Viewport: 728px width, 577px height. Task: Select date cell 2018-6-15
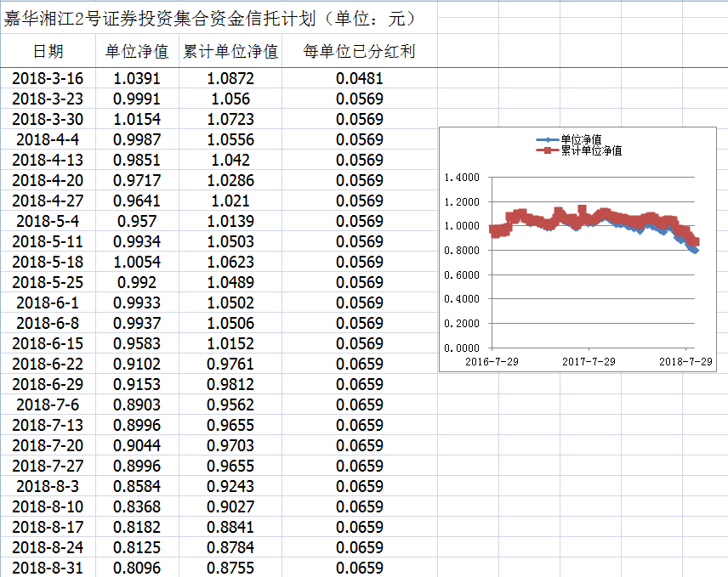coord(48,343)
